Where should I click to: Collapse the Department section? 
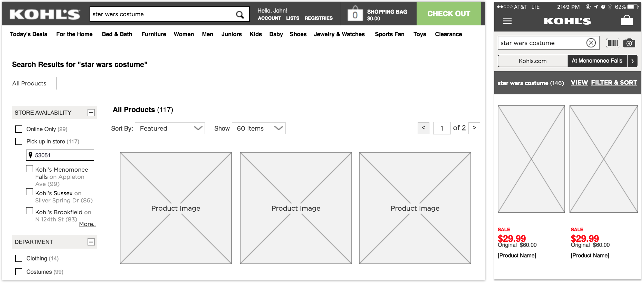(x=91, y=242)
